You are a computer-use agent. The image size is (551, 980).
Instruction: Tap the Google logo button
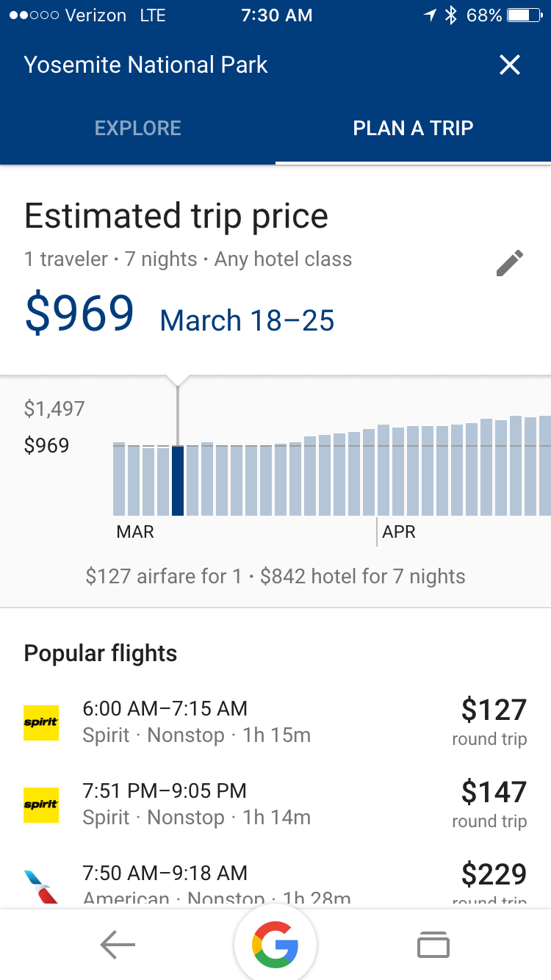click(275, 945)
